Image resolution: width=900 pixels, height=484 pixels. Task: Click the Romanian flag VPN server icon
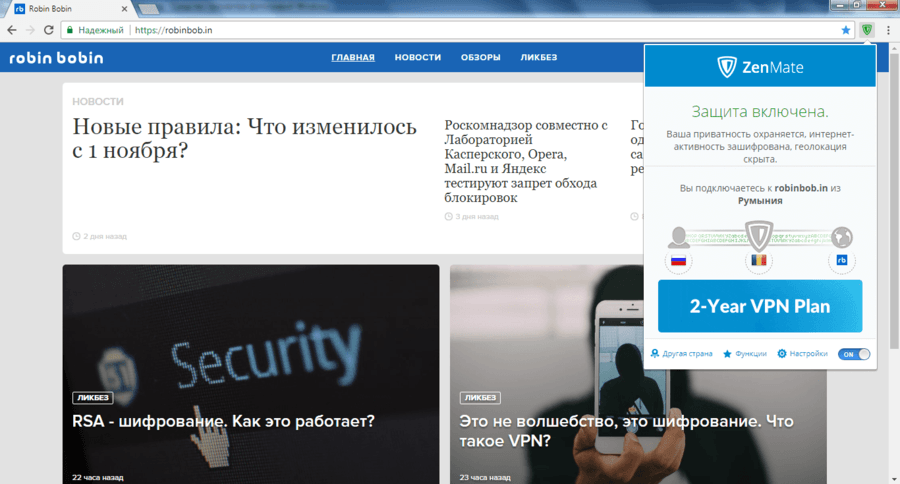click(759, 261)
